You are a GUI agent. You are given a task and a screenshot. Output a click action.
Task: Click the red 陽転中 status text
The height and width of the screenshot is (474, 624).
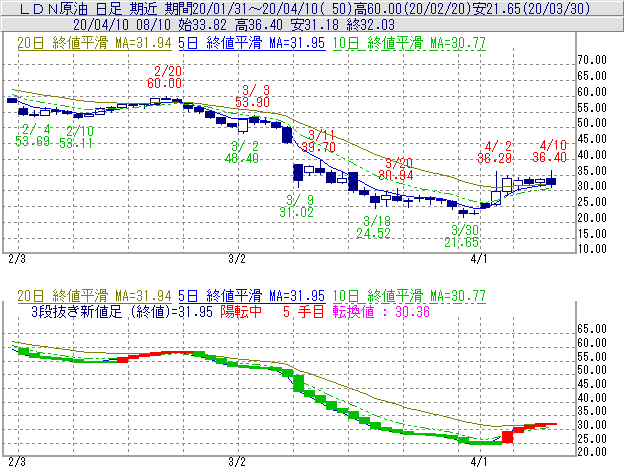(241, 311)
